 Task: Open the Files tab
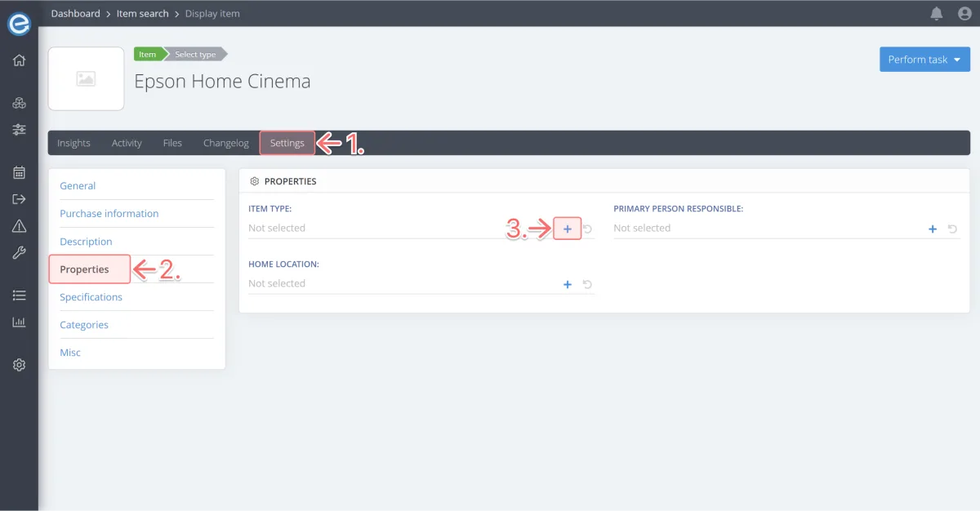172,143
